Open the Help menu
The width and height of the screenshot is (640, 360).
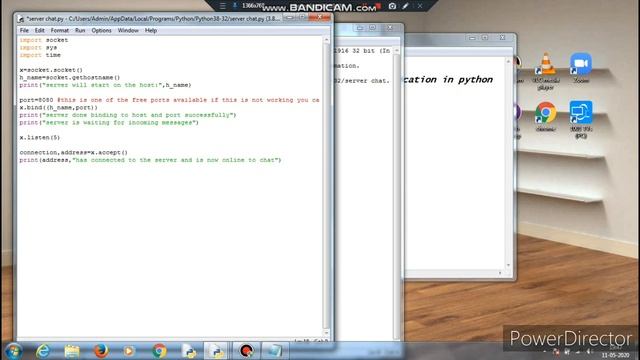click(x=151, y=31)
